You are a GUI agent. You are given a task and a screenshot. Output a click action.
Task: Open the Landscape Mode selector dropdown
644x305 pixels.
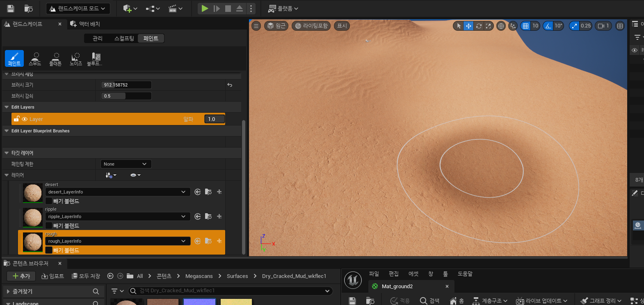click(78, 8)
